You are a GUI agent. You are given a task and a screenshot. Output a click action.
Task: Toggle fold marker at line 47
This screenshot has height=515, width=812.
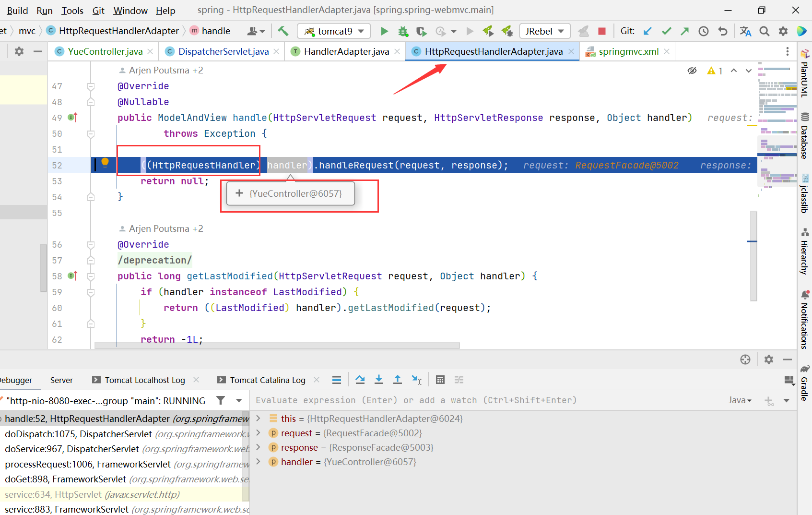click(91, 86)
